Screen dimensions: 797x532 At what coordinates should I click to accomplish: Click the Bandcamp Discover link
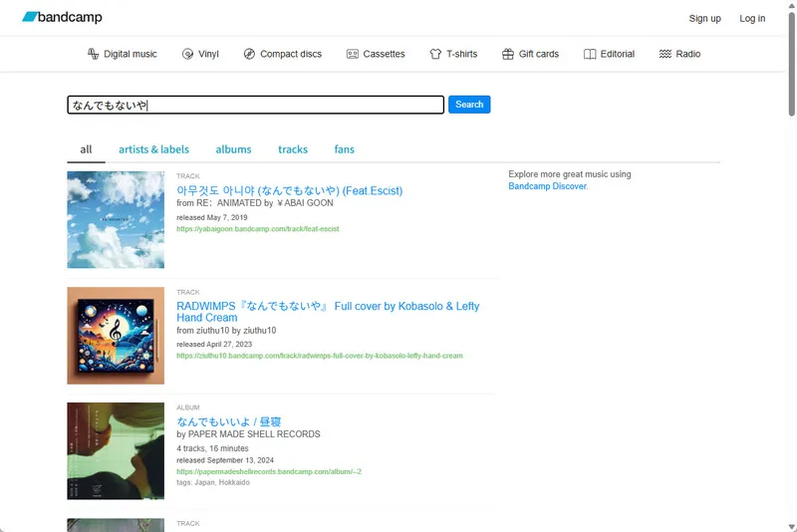547,186
